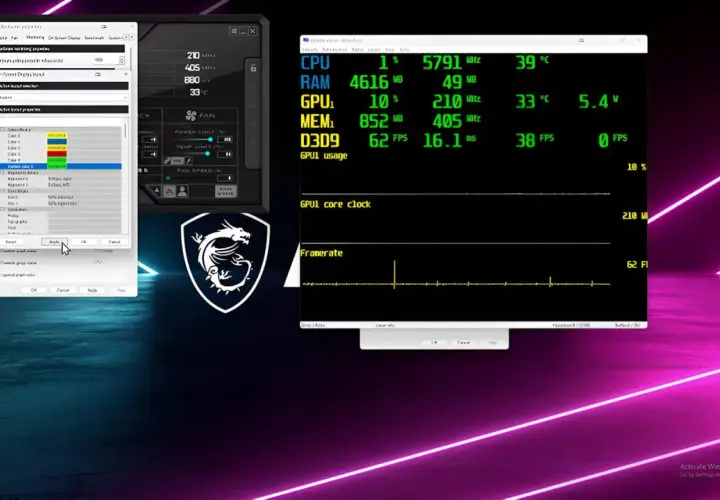This screenshot has width=720, height=500.
Task: Pick the blue color swatch in the Colors library
Action: 57,142
